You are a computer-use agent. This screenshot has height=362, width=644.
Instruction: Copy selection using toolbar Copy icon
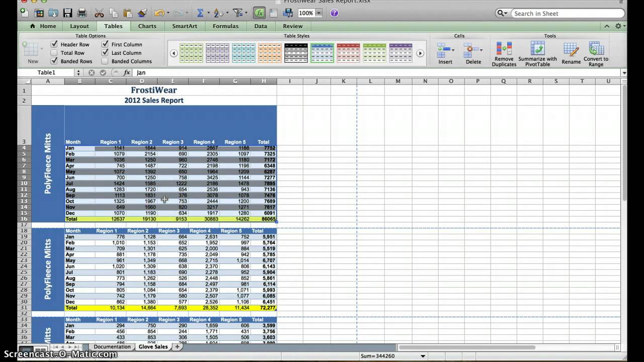pyautogui.click(x=113, y=13)
